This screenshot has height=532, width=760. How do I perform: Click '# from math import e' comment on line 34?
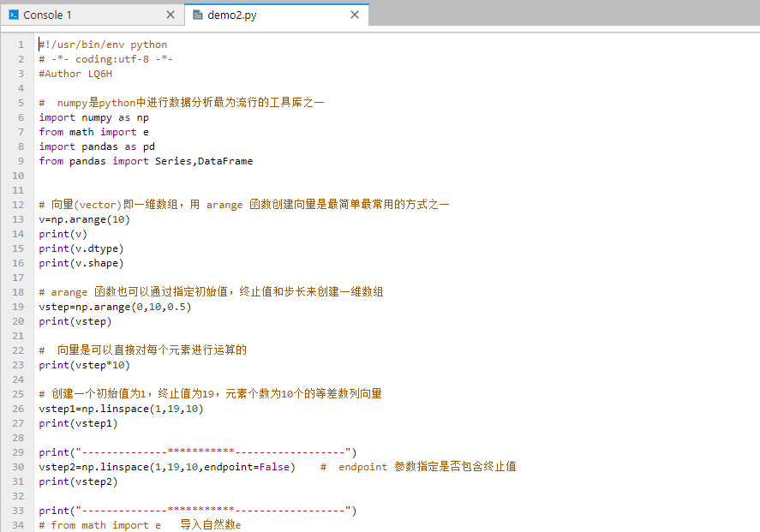pyautogui.click(x=140, y=525)
